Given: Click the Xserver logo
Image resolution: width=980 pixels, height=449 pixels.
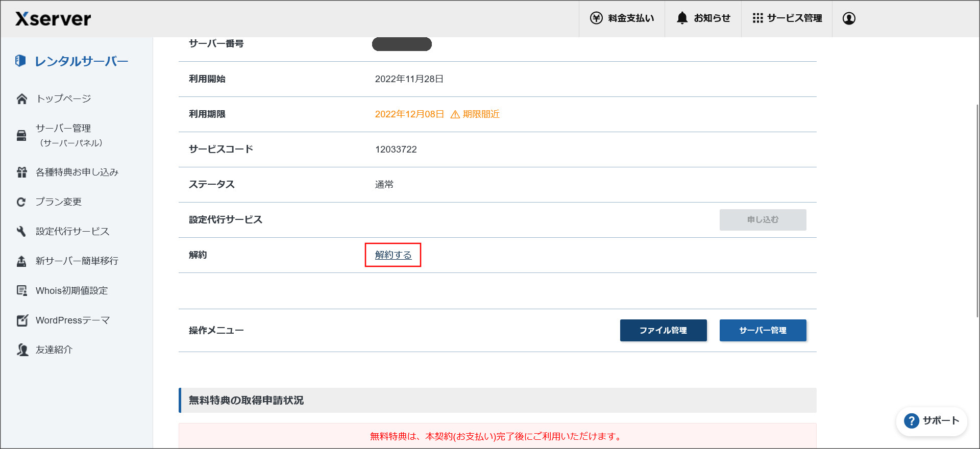Looking at the screenshot, I should pos(53,19).
